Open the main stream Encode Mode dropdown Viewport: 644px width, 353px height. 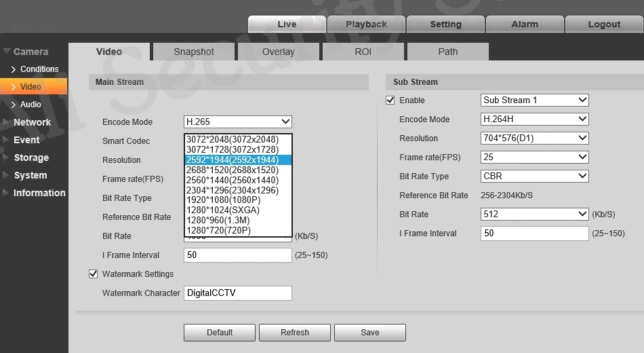pos(238,122)
